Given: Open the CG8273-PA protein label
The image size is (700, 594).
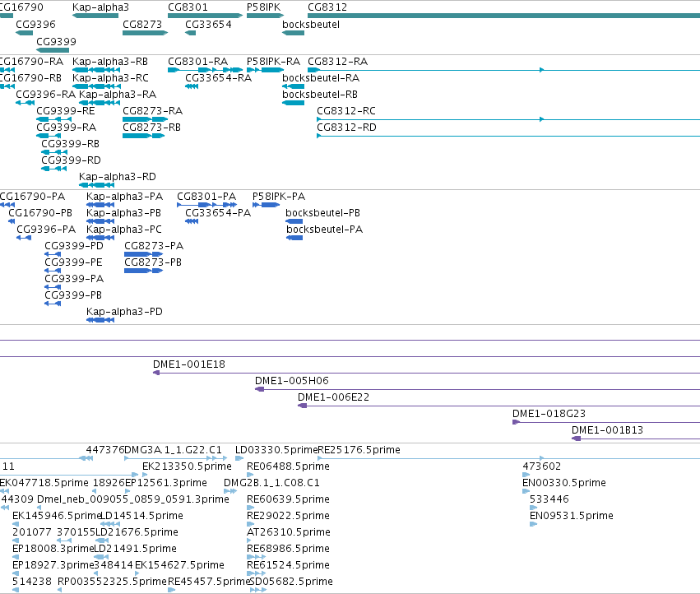Looking at the screenshot, I should tap(154, 246).
